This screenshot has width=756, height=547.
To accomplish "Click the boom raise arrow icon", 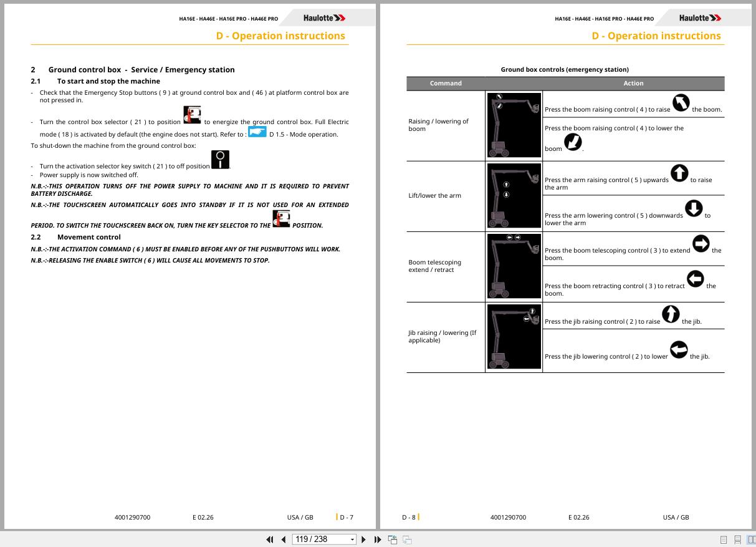I will click(x=681, y=104).
